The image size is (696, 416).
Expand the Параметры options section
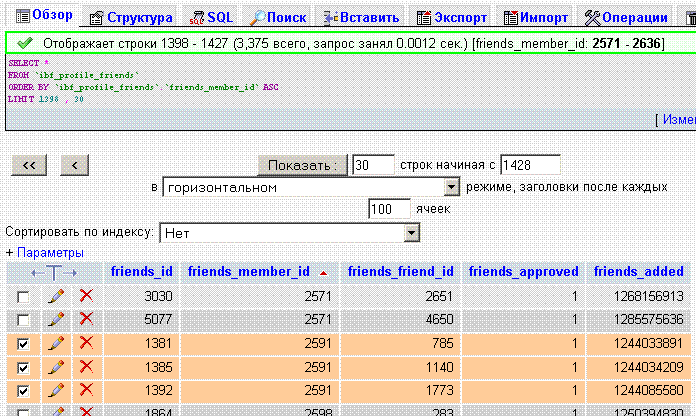tap(50, 253)
